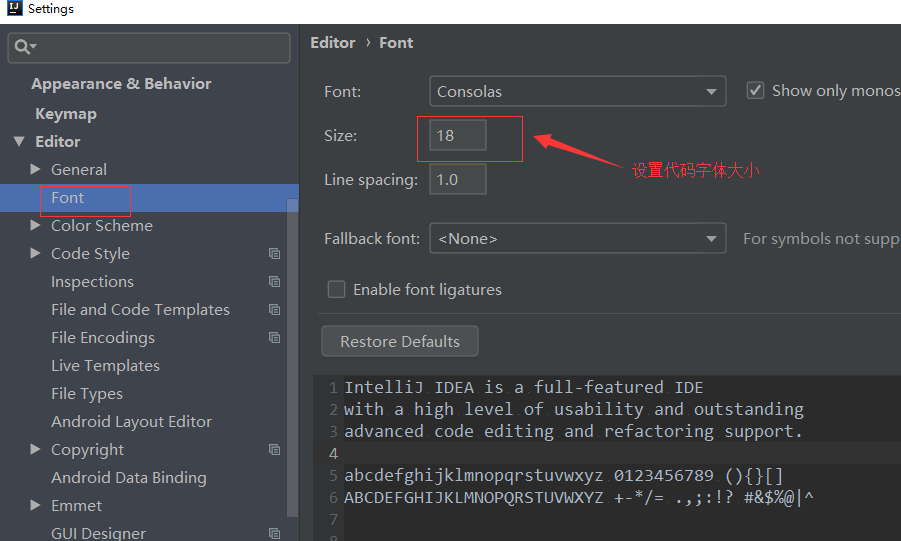
Task: Toggle the Show only monospaced fonts checkbox
Action: (756, 91)
